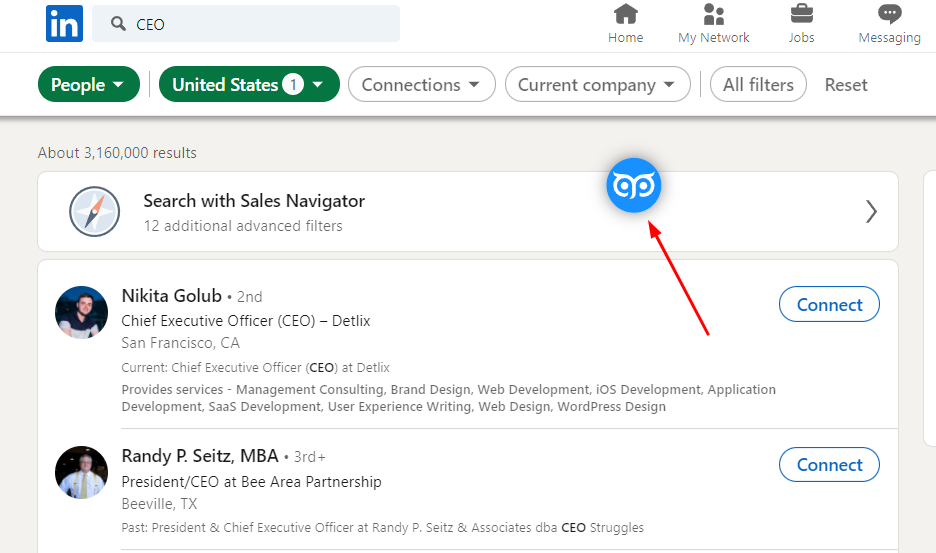The height and width of the screenshot is (553, 936).
Task: Click the blue owl extension icon
Action: tap(633, 185)
